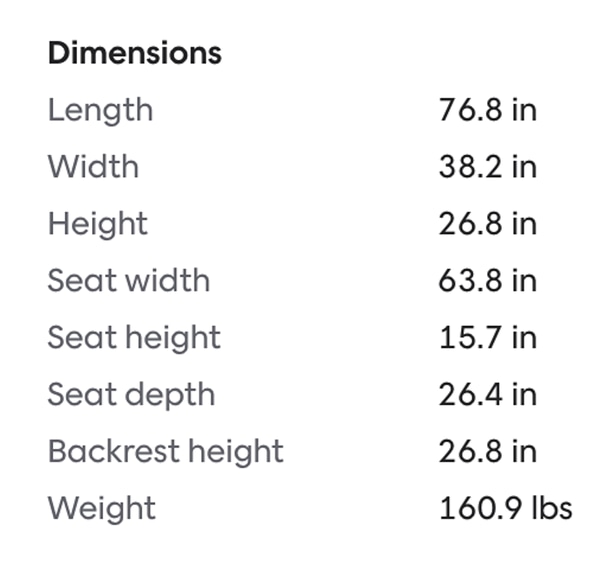Click the Height row's 26.8 in value

487,224
